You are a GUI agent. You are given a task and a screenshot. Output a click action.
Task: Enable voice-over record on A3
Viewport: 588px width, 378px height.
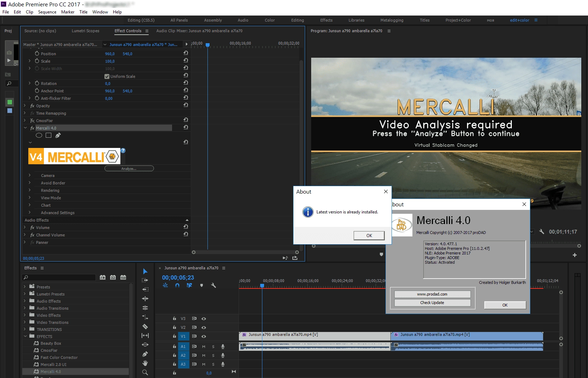pyautogui.click(x=223, y=364)
